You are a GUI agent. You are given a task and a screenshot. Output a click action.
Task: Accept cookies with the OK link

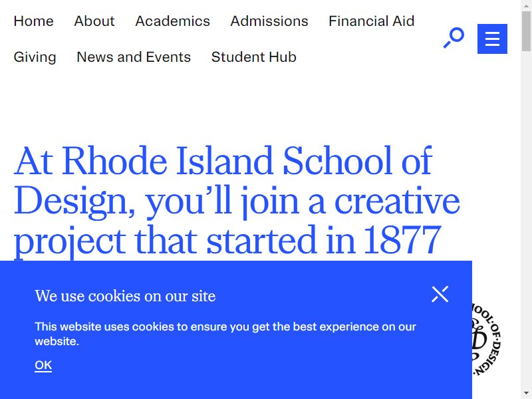[x=43, y=365]
